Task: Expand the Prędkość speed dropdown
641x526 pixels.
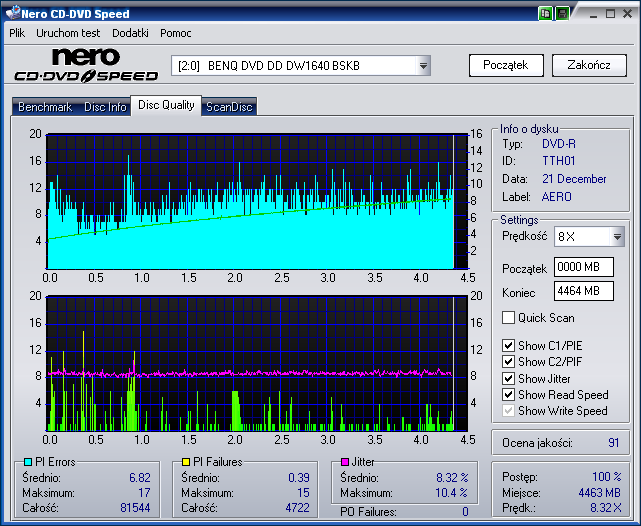Action: coord(617,236)
